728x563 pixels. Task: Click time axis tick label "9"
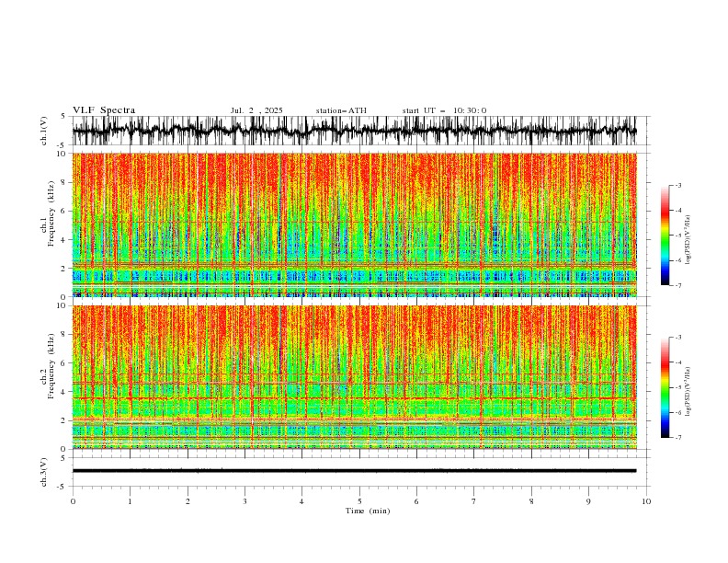588,501
